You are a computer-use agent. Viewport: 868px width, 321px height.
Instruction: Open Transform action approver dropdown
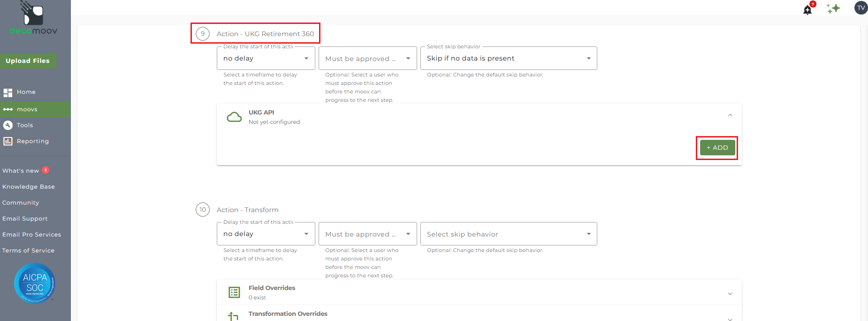(368, 234)
